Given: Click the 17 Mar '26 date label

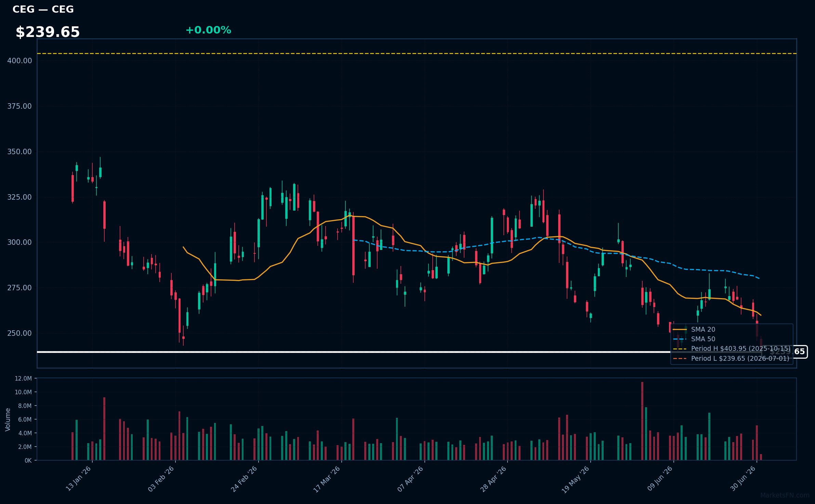Looking at the screenshot, I should click(327, 479).
